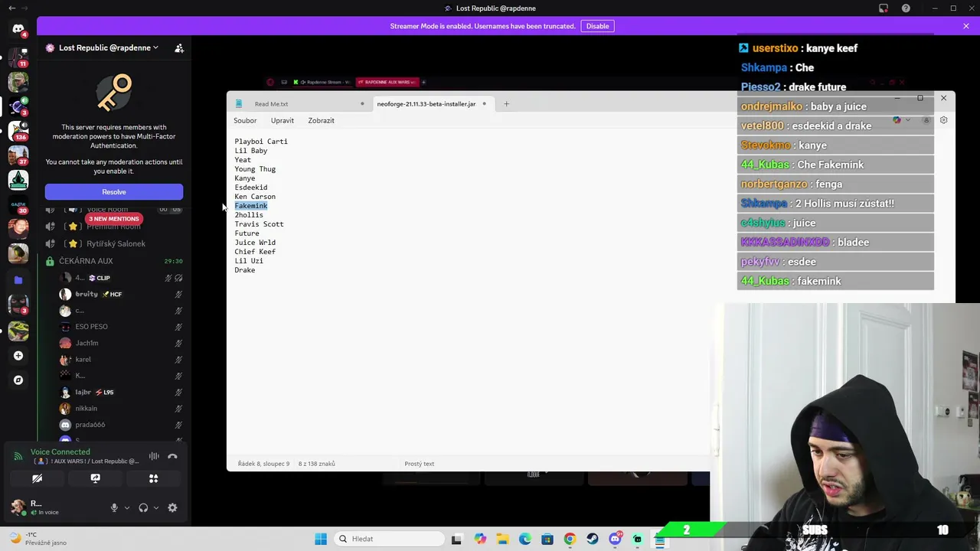Open Discord taskbar icon
This screenshot has height=551, width=980.
[615, 539]
